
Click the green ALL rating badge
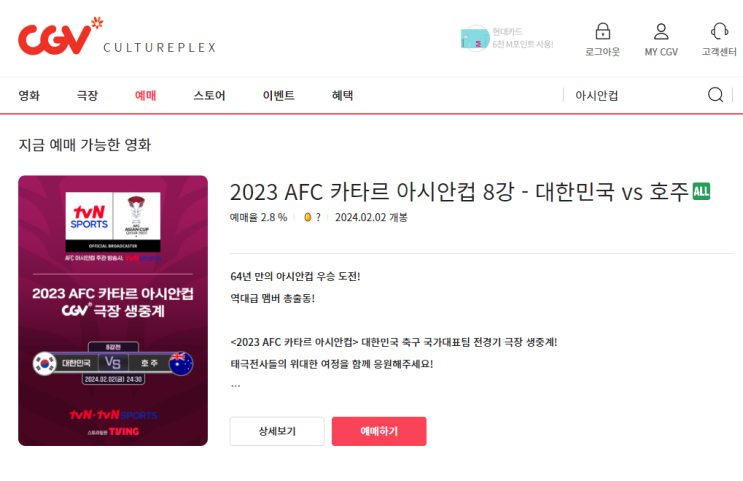tap(701, 191)
